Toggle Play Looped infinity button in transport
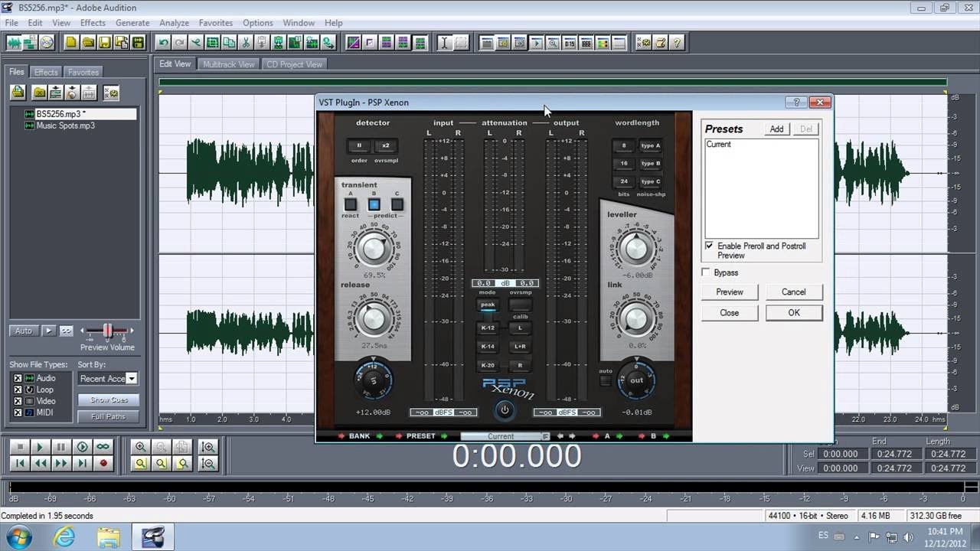 (x=103, y=447)
